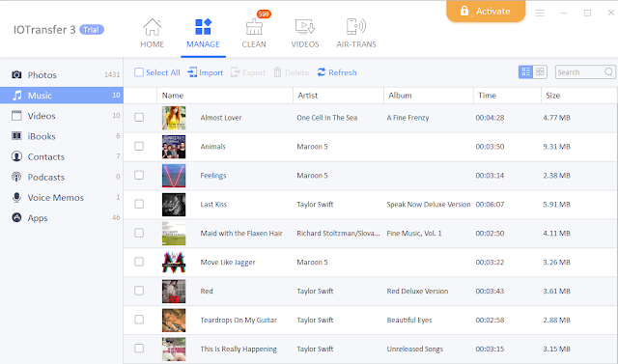This screenshot has width=618, height=364.
Task: Open Podcasts category in sidebar
Action: pos(62,177)
